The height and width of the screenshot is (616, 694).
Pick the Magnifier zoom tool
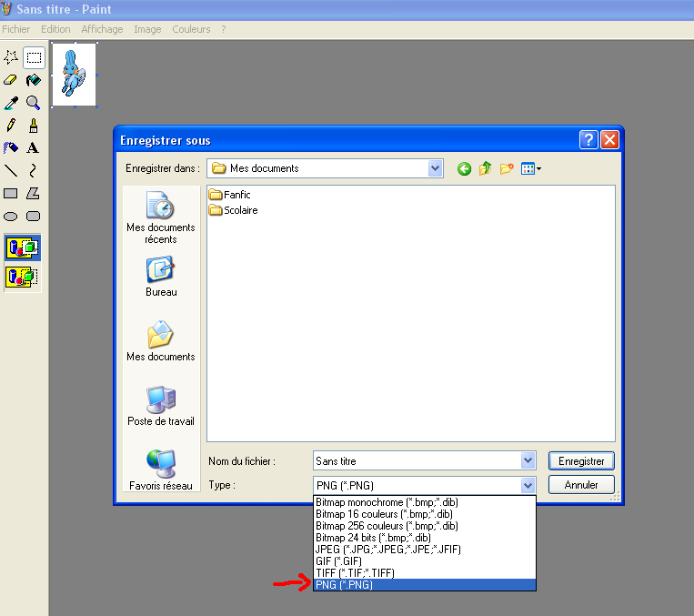pyautogui.click(x=34, y=103)
